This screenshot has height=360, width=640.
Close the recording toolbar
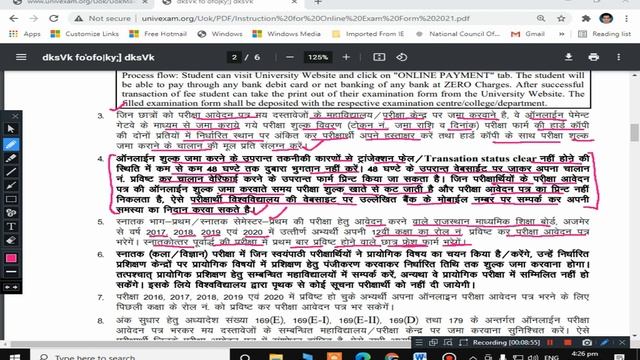click(x=622, y=342)
